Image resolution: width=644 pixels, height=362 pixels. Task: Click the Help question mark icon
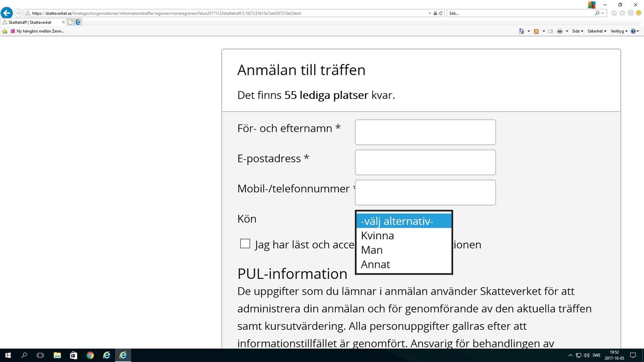[633, 31]
